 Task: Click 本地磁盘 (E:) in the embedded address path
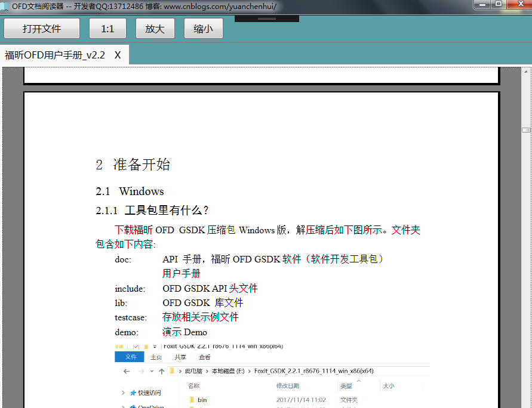click(x=228, y=371)
